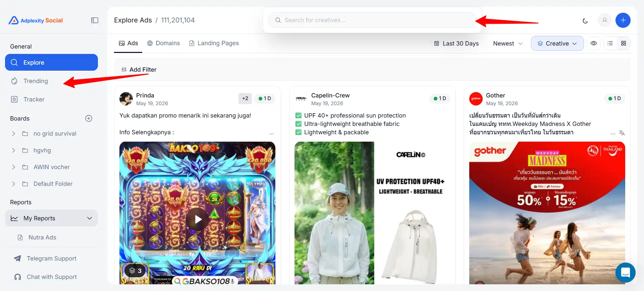
Task: Click the blue plus button
Action: pyautogui.click(x=623, y=20)
